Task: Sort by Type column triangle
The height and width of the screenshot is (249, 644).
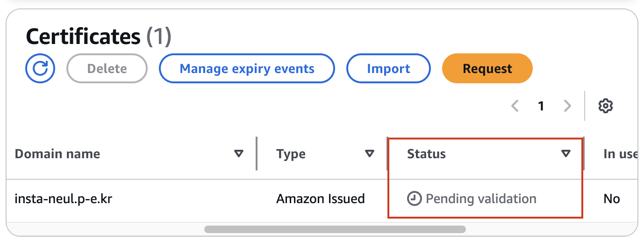Action: tap(370, 154)
